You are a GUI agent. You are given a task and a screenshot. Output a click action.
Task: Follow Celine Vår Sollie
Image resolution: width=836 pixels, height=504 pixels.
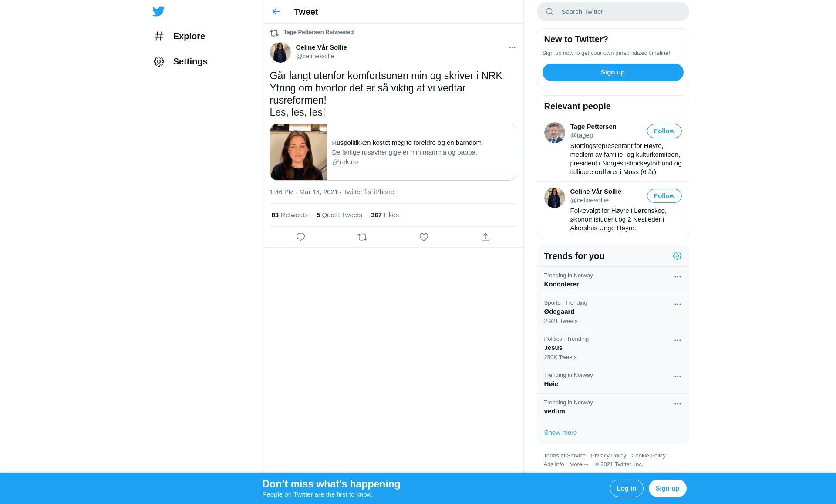click(x=664, y=196)
